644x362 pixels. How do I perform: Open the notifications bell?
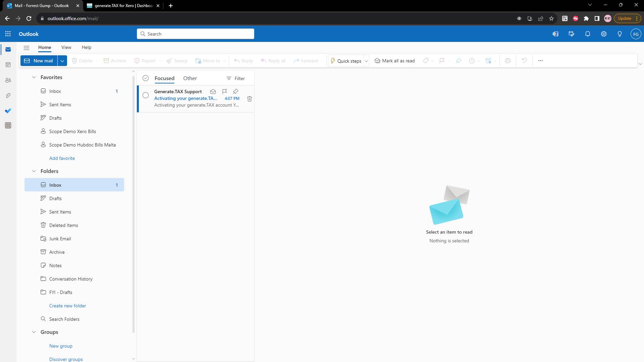click(x=588, y=34)
